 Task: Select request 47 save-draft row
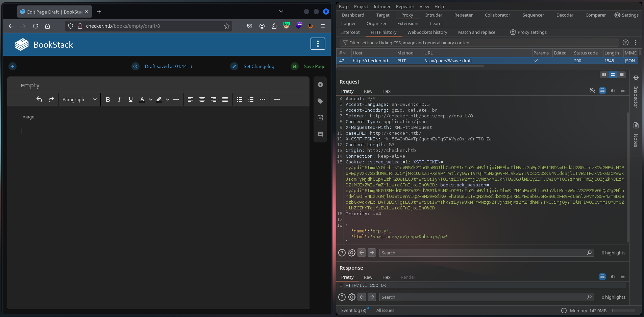(488, 61)
